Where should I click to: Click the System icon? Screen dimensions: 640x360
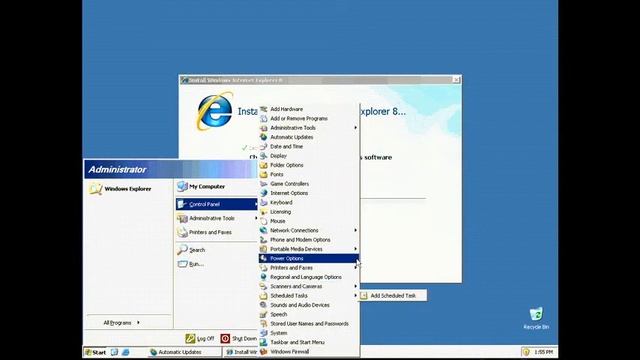[264, 333]
